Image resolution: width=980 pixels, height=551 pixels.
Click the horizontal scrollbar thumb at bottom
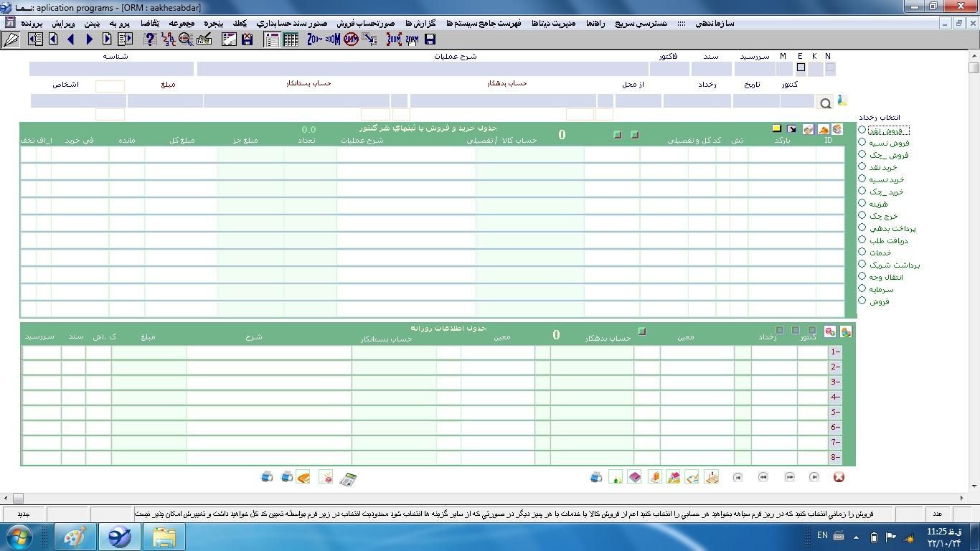[18, 498]
